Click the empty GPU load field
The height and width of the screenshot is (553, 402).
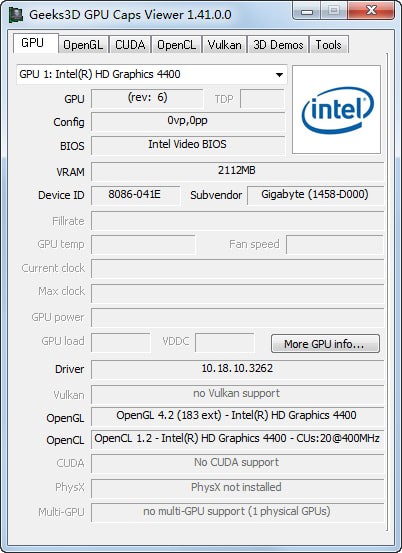(121, 342)
